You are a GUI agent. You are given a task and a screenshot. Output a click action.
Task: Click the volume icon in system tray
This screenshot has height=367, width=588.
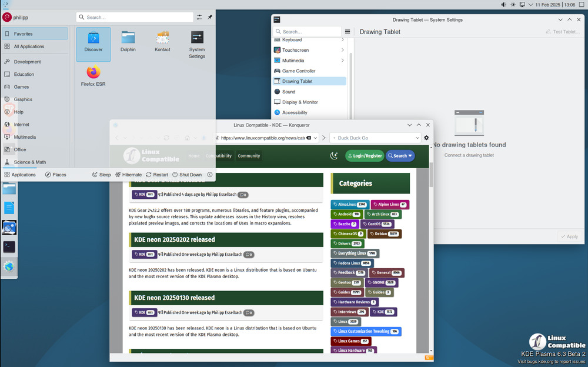coord(503,5)
